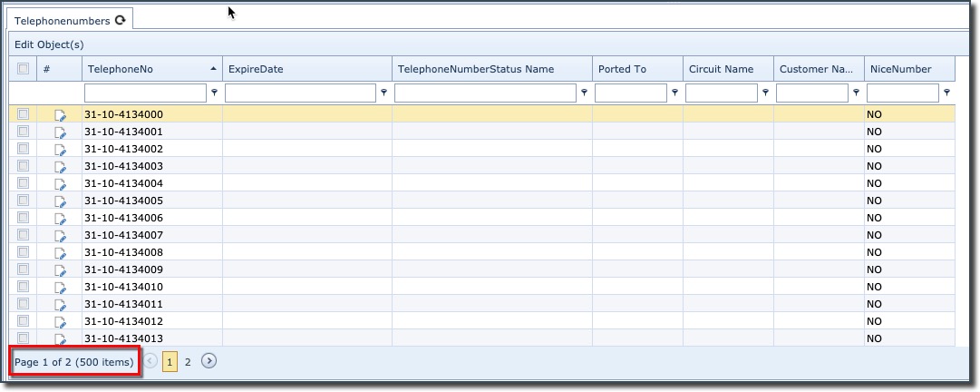The height and width of the screenshot is (392, 980).
Task: Select checkbox for row 31-10-4134009
Action: coord(23,269)
